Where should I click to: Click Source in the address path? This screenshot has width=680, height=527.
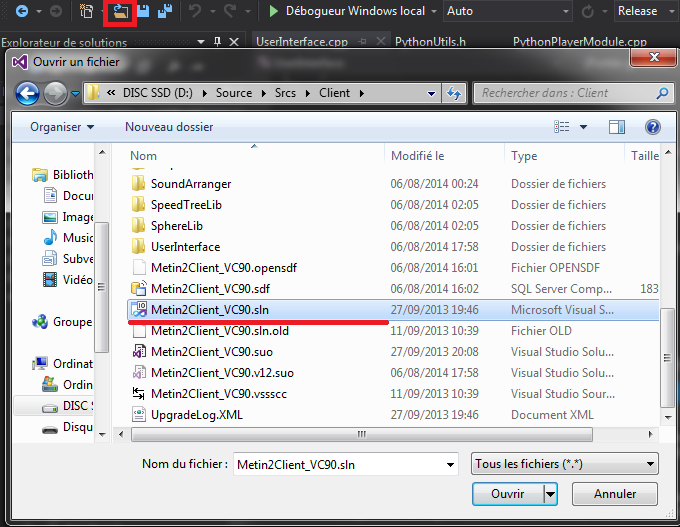[234, 93]
